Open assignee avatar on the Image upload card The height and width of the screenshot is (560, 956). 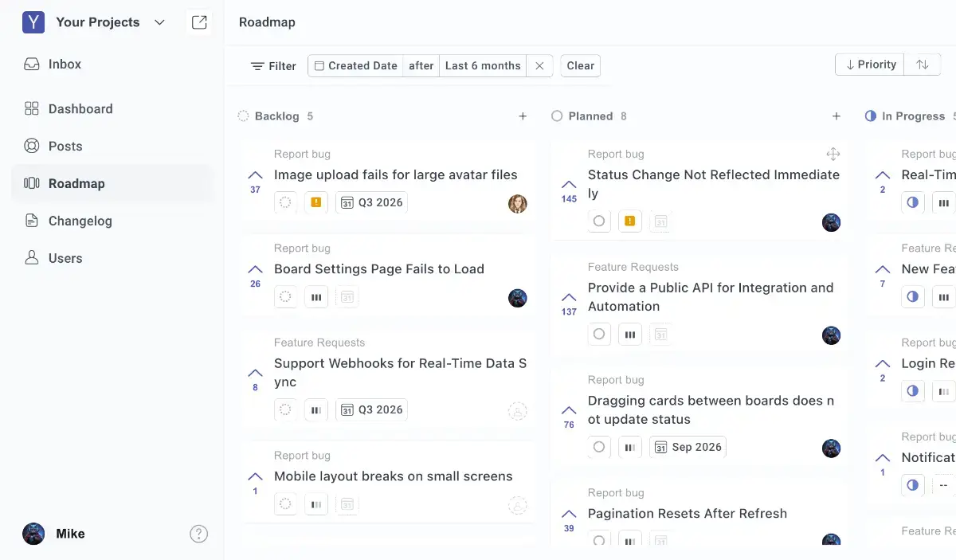pos(518,204)
